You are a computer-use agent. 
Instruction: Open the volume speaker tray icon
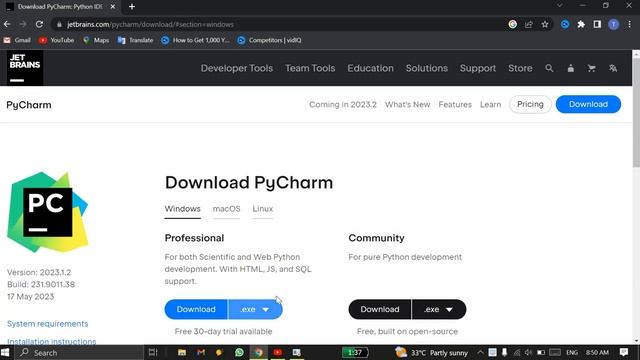coord(528,352)
